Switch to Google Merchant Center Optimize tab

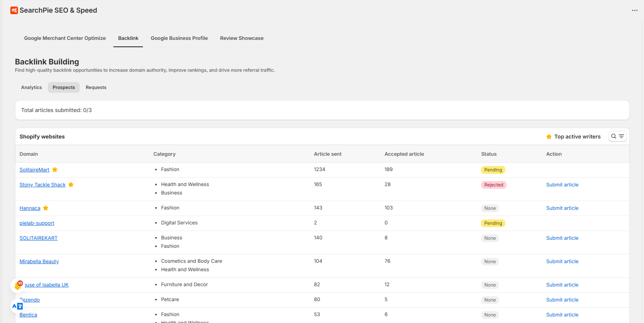coord(65,38)
